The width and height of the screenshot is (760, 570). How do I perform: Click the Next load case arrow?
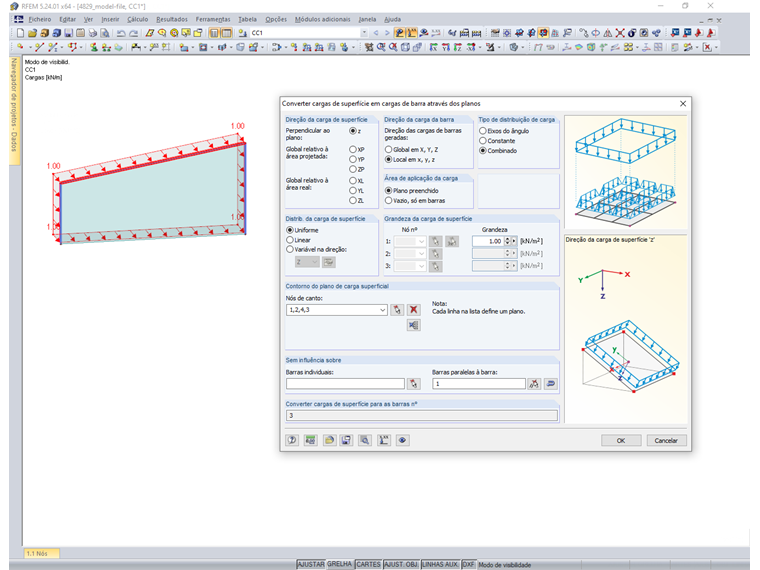tap(387, 33)
